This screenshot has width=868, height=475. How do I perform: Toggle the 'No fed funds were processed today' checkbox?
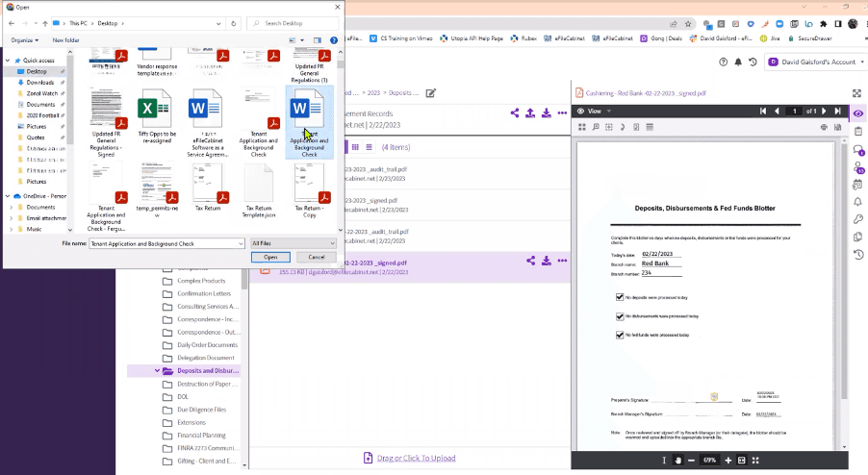click(x=621, y=335)
